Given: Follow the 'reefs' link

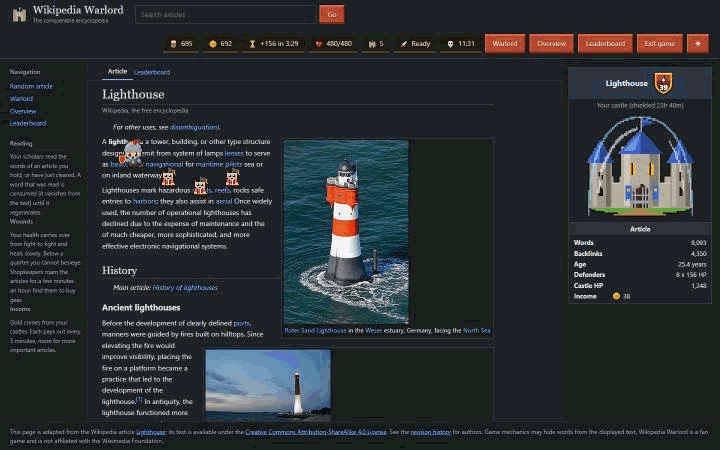Looking at the screenshot, I should click(x=222, y=190).
